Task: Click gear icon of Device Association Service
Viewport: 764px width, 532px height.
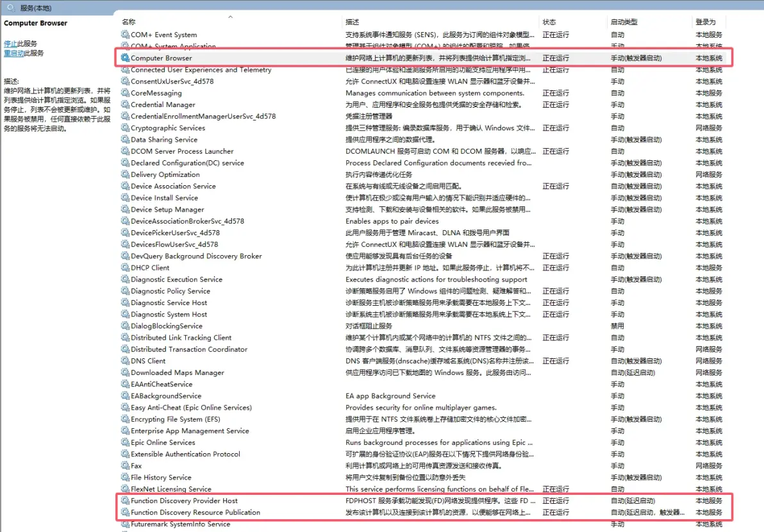Action: (125, 186)
